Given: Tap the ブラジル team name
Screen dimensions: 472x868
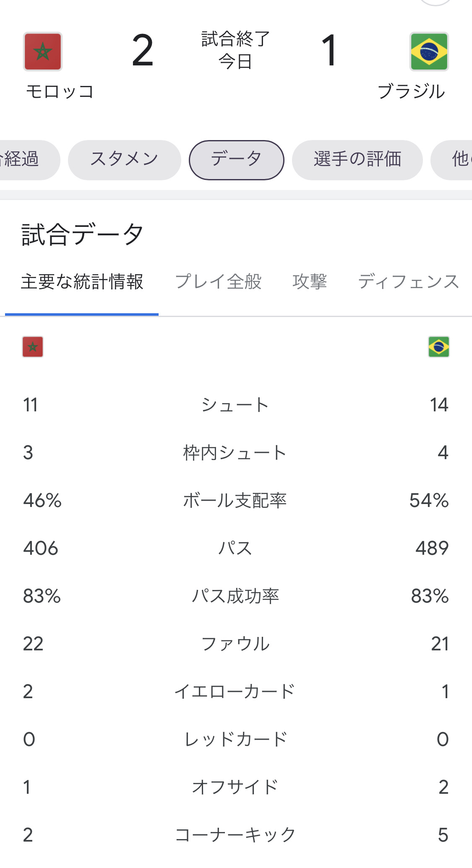Looking at the screenshot, I should tap(411, 91).
